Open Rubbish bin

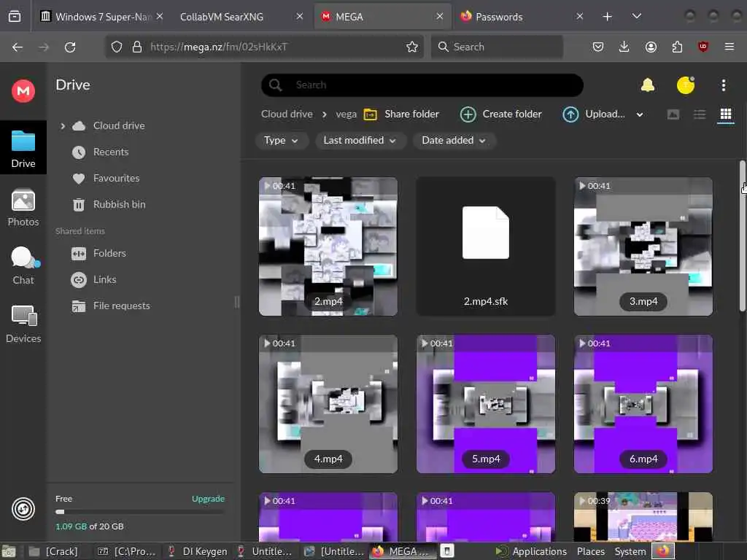coord(119,204)
